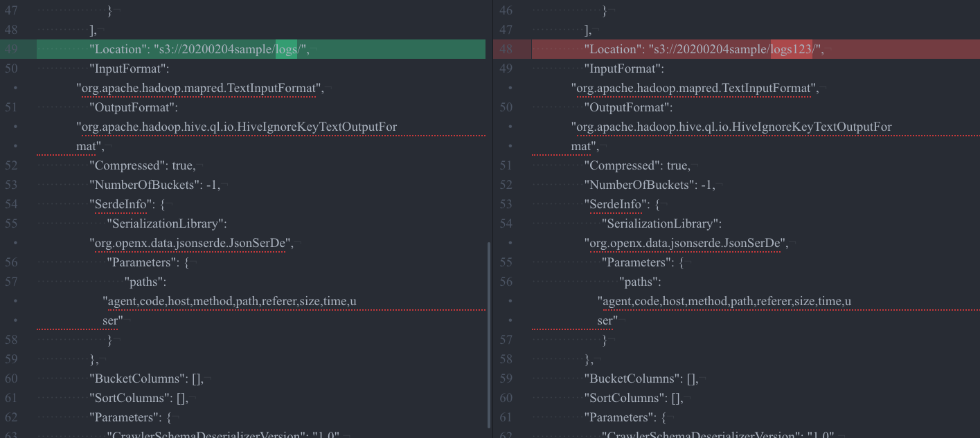Screen dimensions: 980x438
Task: Click line number 46 in right pane gutter
Action: click(506, 10)
